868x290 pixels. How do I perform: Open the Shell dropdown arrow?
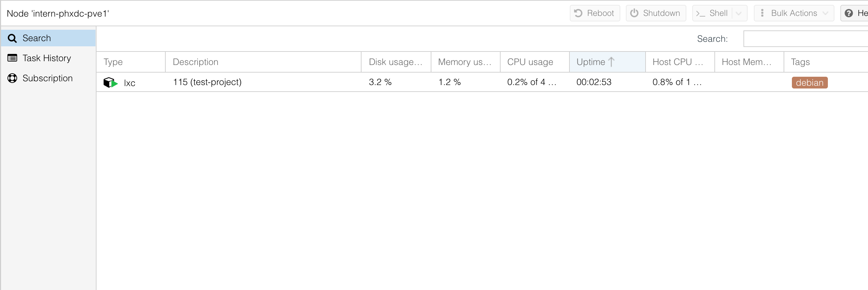pyautogui.click(x=739, y=13)
